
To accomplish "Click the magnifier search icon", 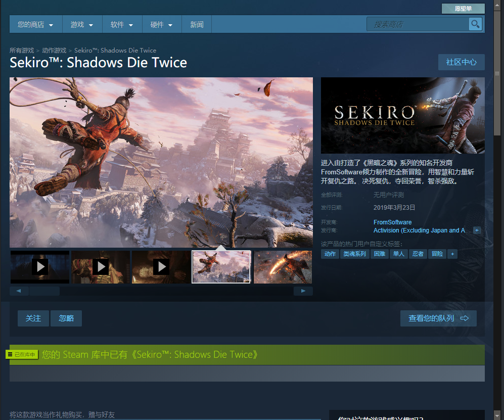I will point(475,24).
